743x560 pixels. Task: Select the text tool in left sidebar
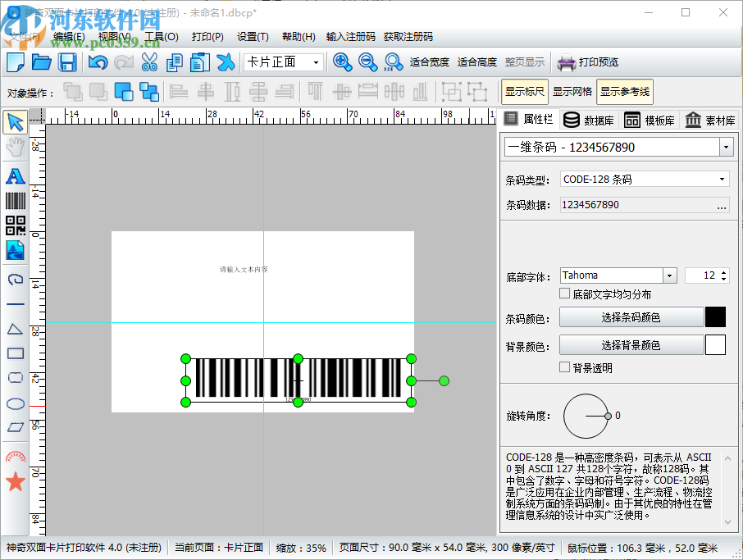click(15, 175)
